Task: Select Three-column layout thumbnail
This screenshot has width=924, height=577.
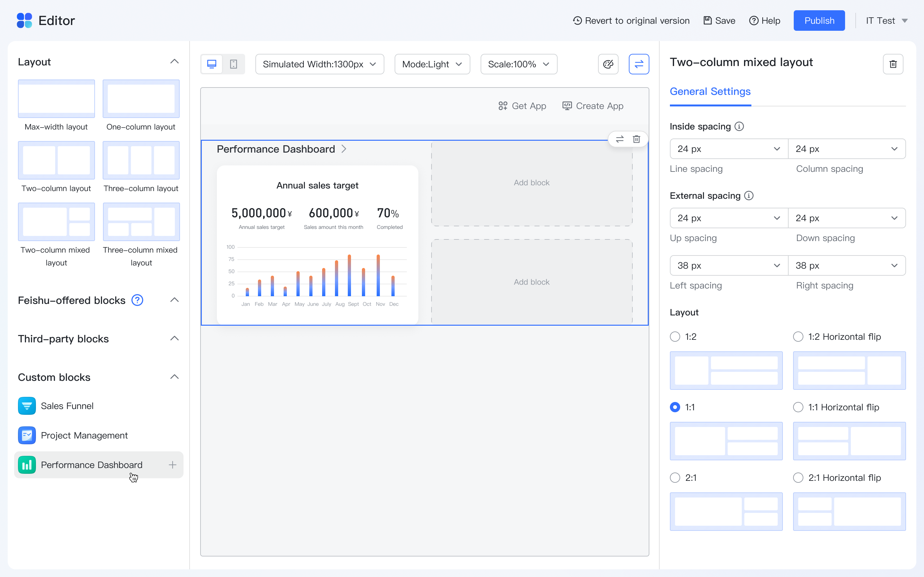Action: (141, 160)
